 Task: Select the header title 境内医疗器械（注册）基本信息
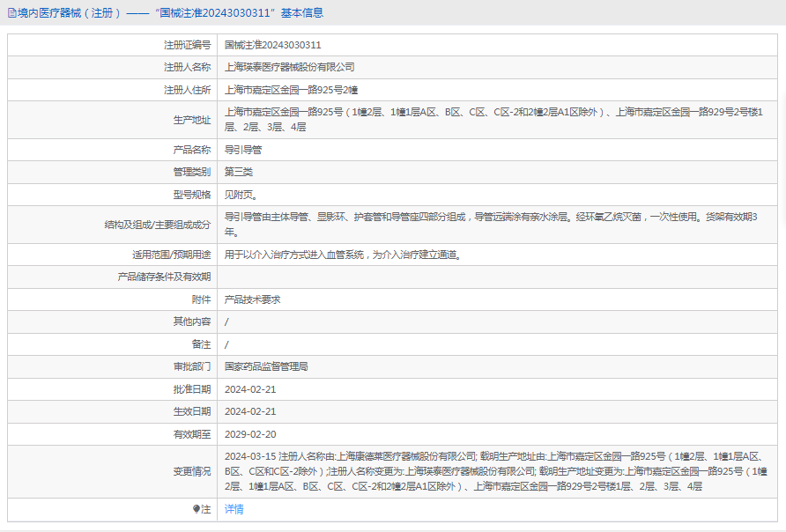pos(170,13)
